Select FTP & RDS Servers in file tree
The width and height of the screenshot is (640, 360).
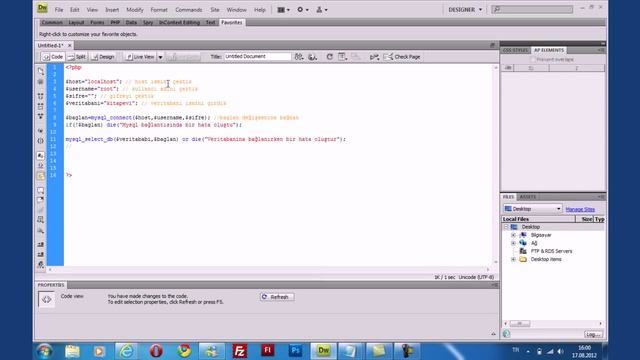(551, 251)
